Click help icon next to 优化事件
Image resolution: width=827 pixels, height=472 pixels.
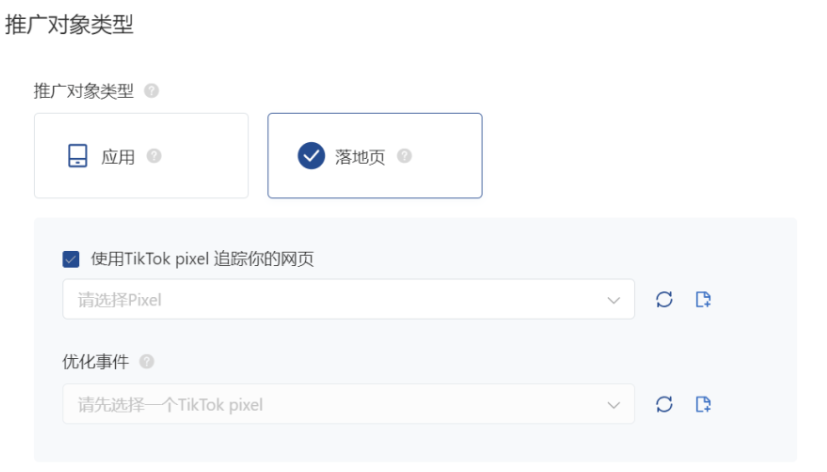pos(147,361)
